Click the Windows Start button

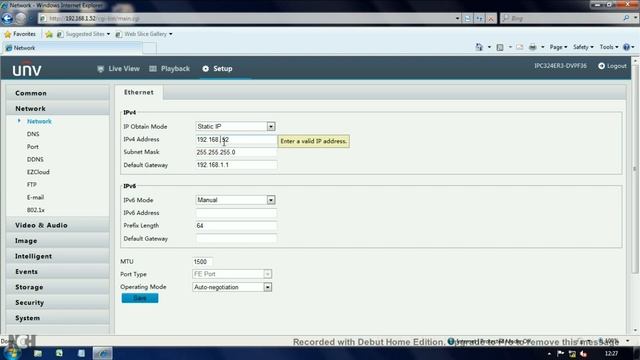[11, 353]
